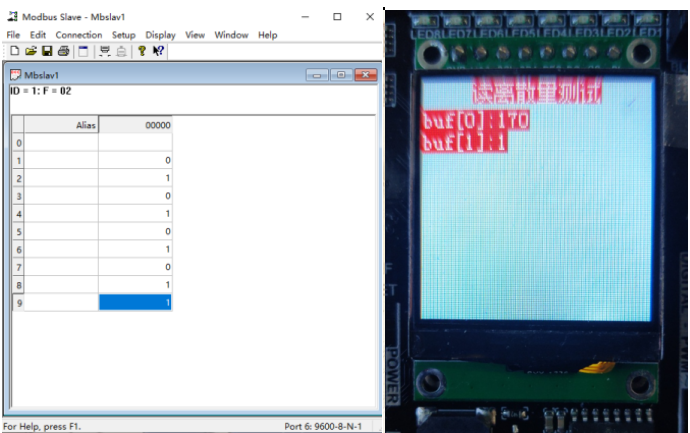Minimize the Modbus Slave main window
The height and width of the screenshot is (433, 690).
(305, 17)
